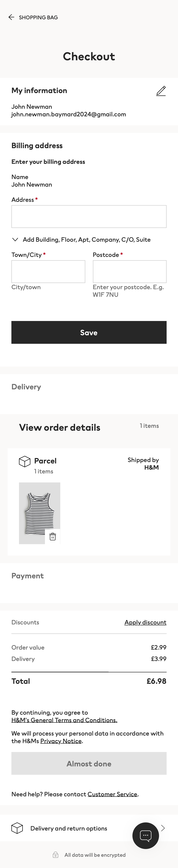Click the encryption lock icon

(56, 855)
